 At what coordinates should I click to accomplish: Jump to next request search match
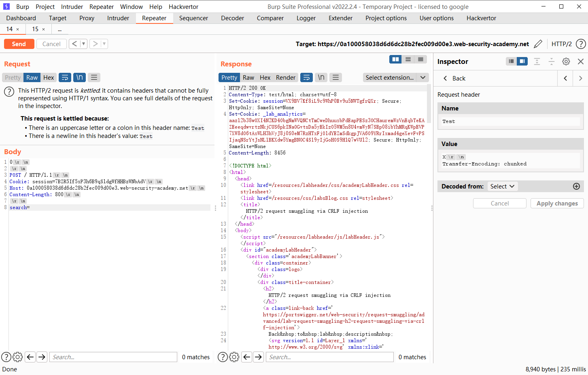click(42, 357)
